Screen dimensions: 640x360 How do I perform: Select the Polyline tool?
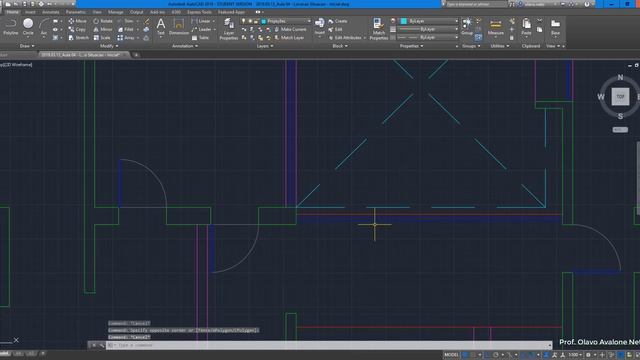pos(10,27)
